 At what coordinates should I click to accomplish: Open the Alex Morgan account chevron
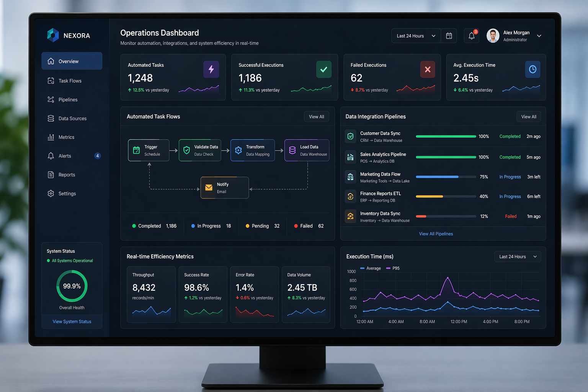click(539, 36)
